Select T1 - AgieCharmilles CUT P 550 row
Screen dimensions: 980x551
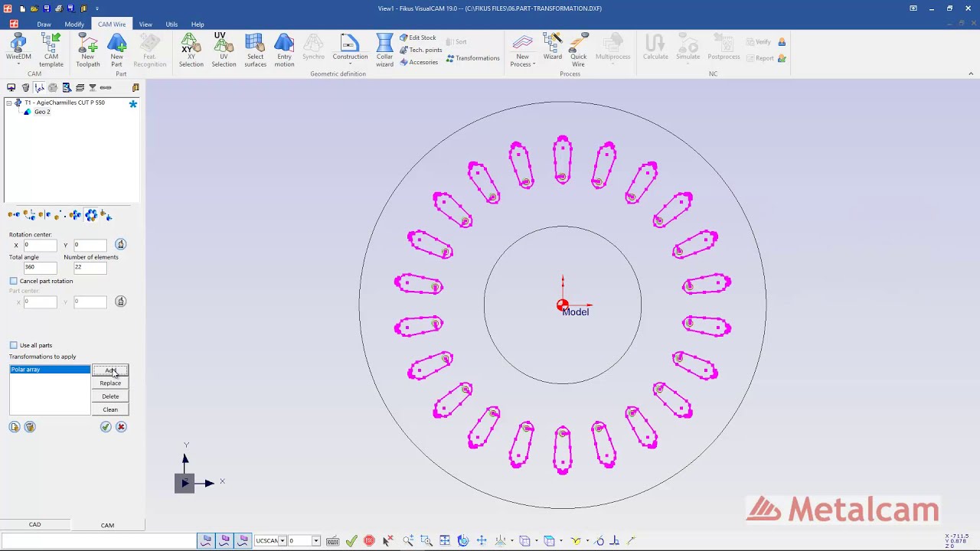click(64, 103)
